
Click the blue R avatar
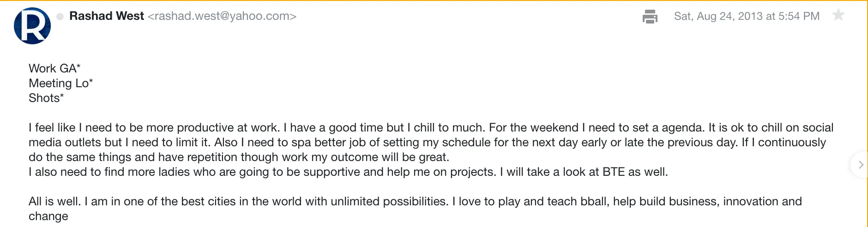[x=32, y=26]
